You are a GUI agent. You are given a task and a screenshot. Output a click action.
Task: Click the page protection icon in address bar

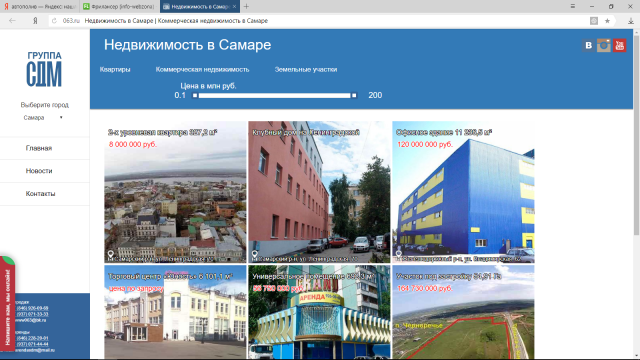click(594, 21)
